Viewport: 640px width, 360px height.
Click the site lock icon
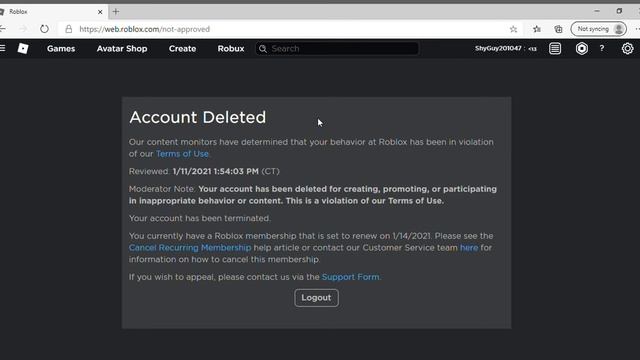point(69,29)
